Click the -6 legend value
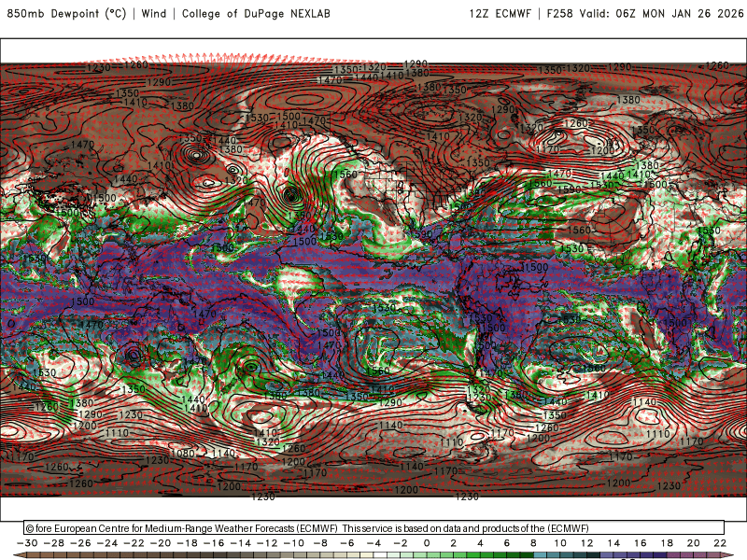 coord(347,543)
